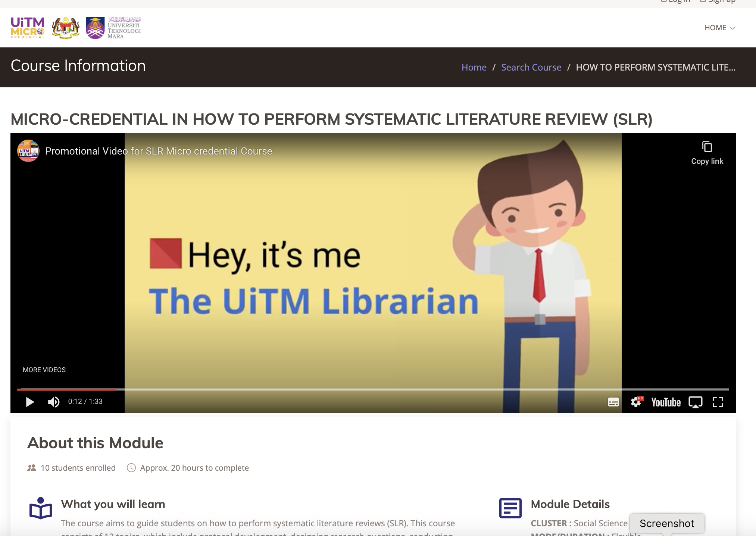756x536 pixels.
Task: Click the UiTM Library channel avatar
Action: click(28, 151)
